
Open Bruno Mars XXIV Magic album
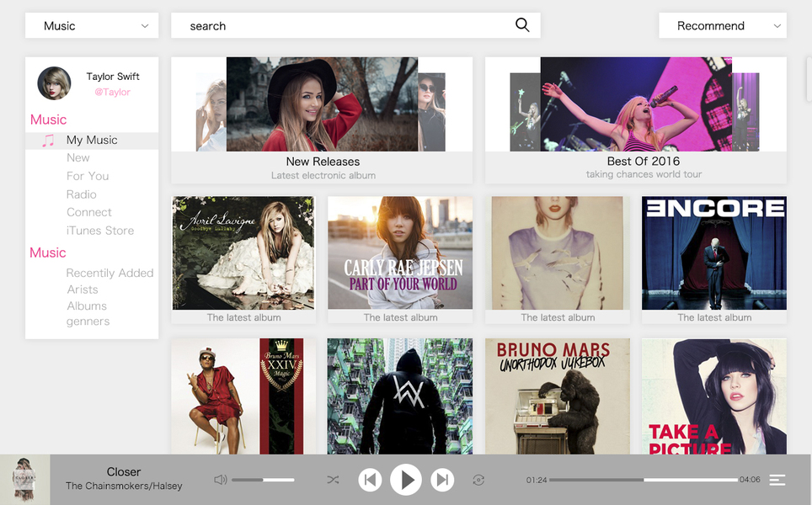click(243, 396)
